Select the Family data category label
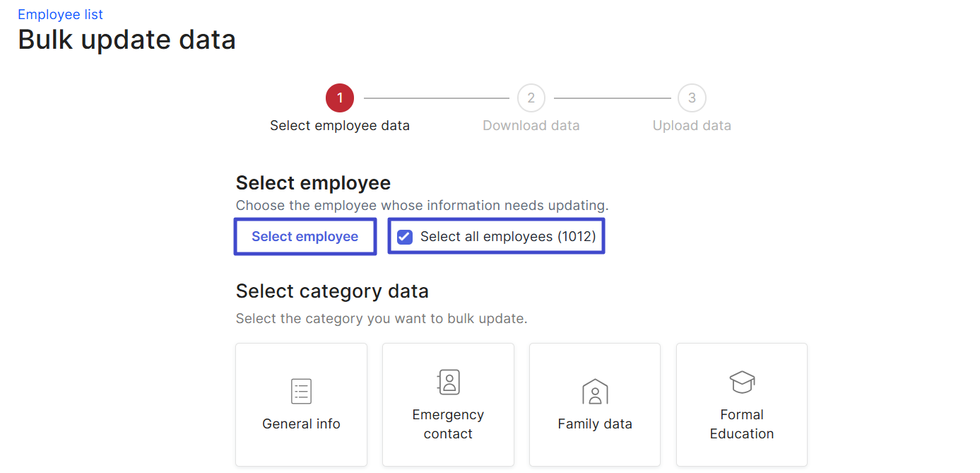 pyautogui.click(x=595, y=424)
